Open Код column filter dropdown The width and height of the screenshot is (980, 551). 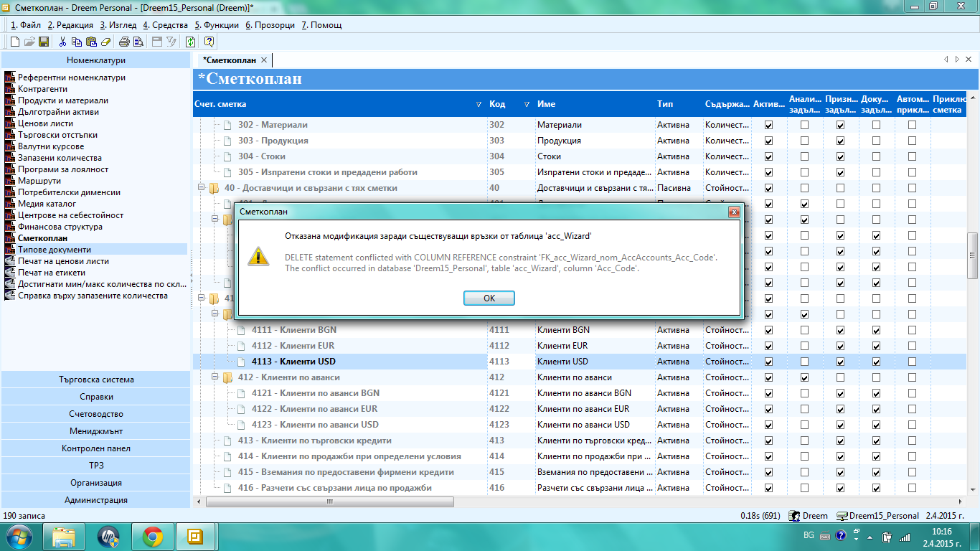coord(527,104)
